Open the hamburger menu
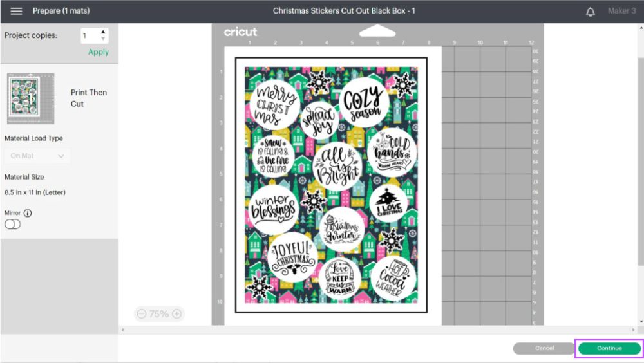 coord(17,11)
